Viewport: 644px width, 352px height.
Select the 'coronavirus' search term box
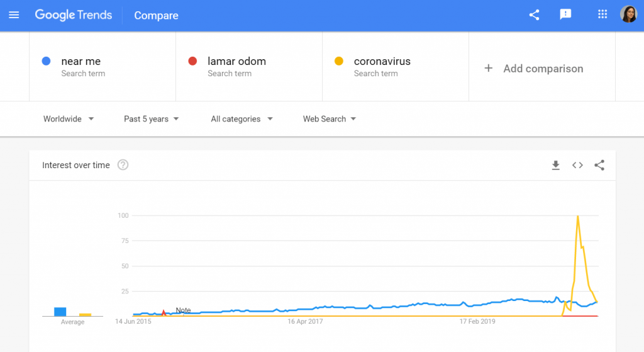point(396,67)
